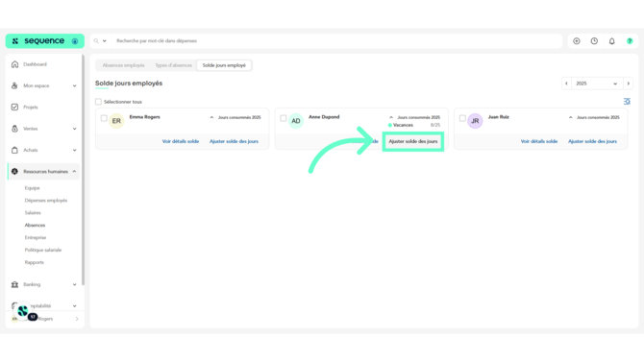644x362 pixels.
Task: Expand the Achats menu chevron
Action: tap(74, 150)
